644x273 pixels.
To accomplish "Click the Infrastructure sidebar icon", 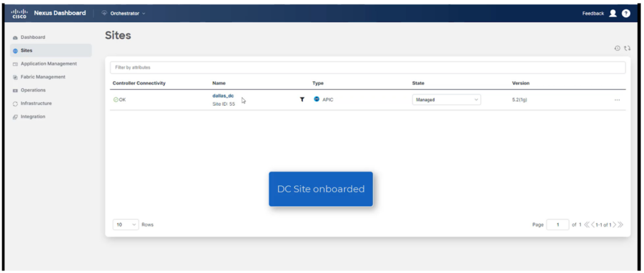I will click(15, 103).
